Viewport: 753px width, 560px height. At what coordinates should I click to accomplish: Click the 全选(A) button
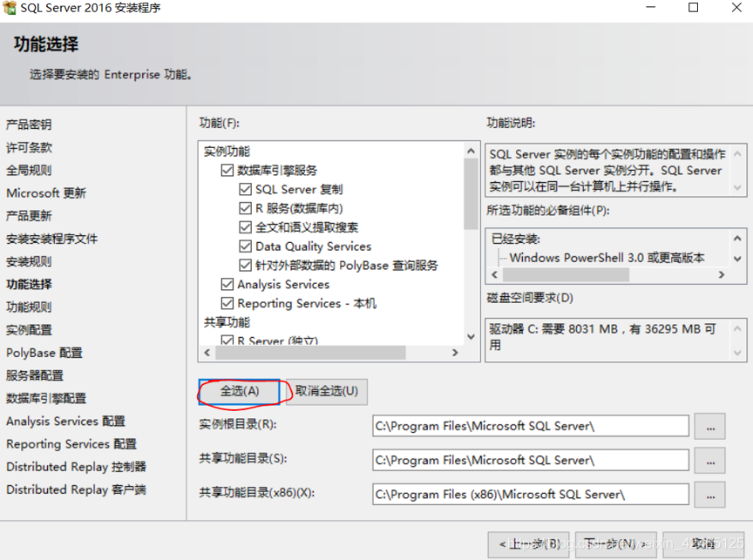239,392
